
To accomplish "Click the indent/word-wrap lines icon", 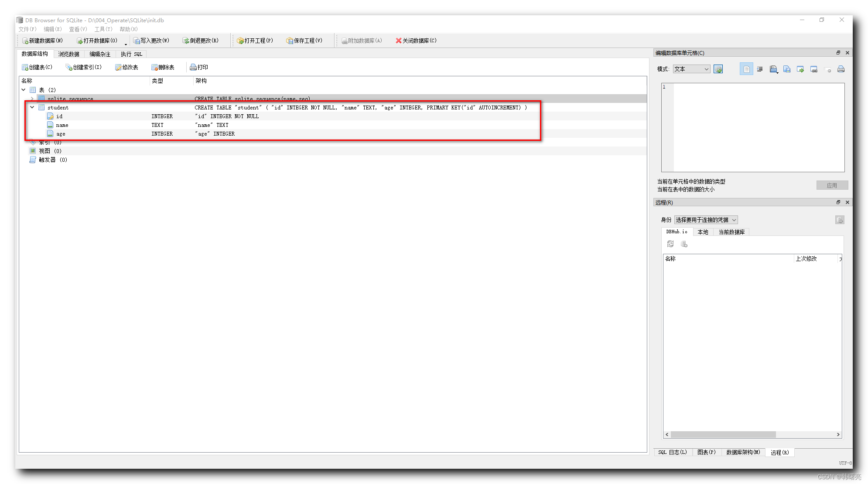I will [x=760, y=69].
